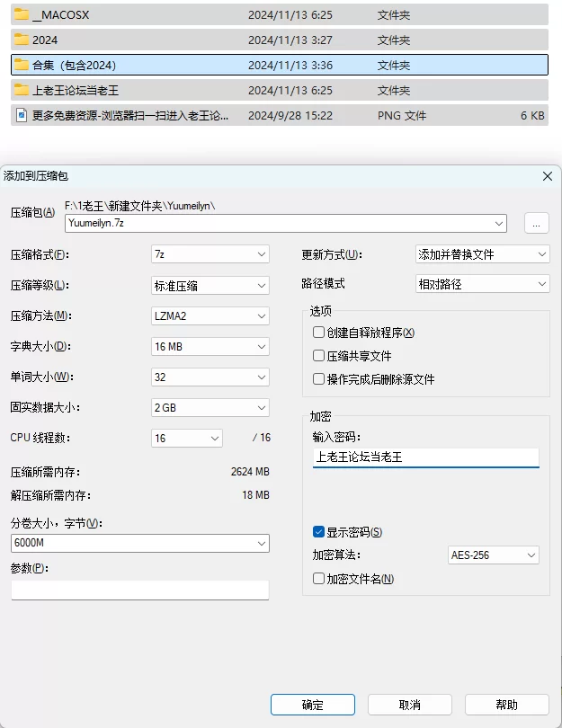Click the _MACOSX folder icon
Image resolution: width=562 pixels, height=728 pixels.
[22, 14]
